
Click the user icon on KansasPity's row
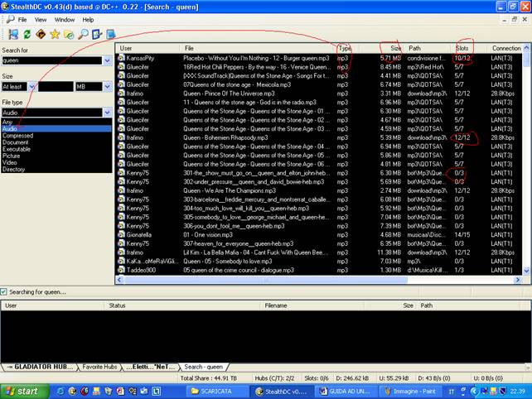[121, 58]
